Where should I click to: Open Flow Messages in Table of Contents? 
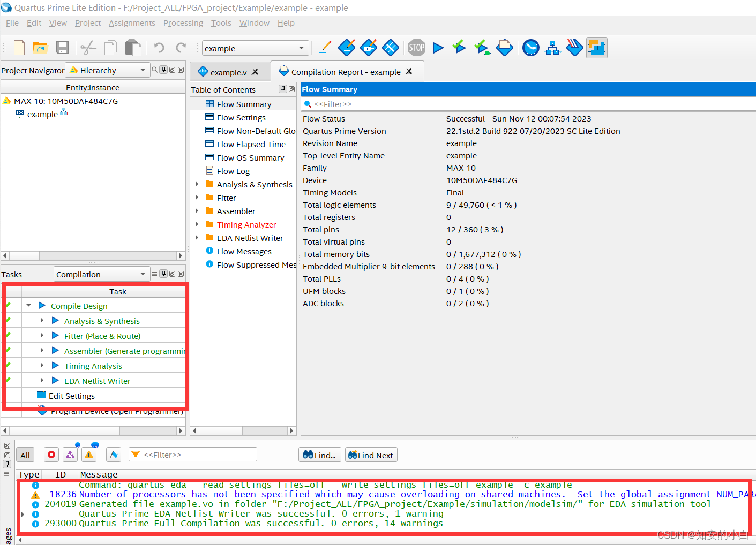(x=244, y=251)
